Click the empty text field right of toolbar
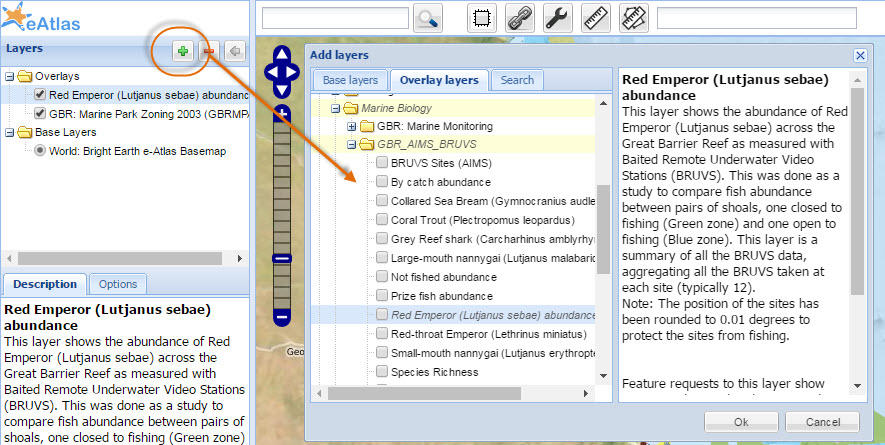885x445 pixels. pos(757,19)
